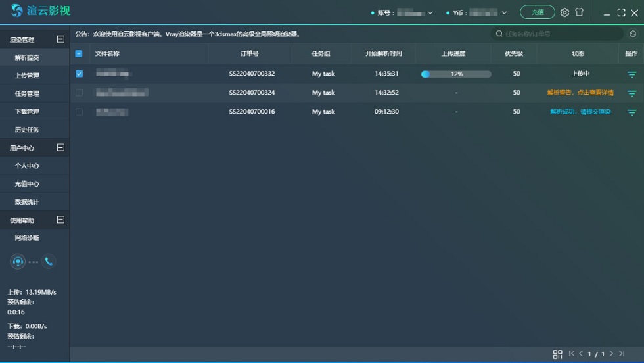Expand the 账号 account dropdown

[x=430, y=12]
